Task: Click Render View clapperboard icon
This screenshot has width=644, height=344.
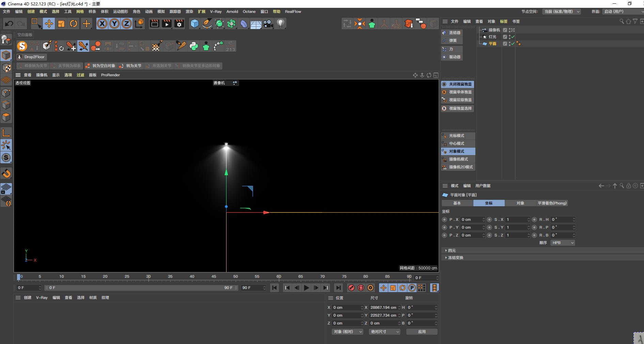Action: point(155,24)
